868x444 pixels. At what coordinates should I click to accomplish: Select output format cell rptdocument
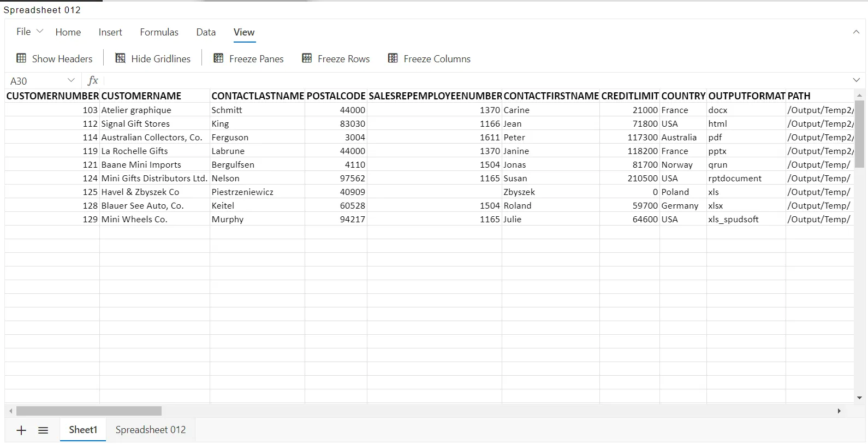pos(746,178)
